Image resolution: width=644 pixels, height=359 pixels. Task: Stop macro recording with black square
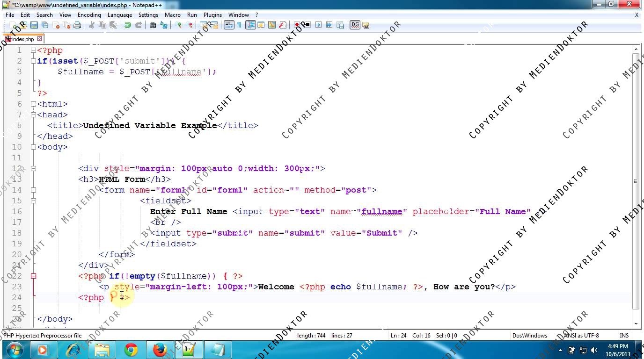coord(307,25)
